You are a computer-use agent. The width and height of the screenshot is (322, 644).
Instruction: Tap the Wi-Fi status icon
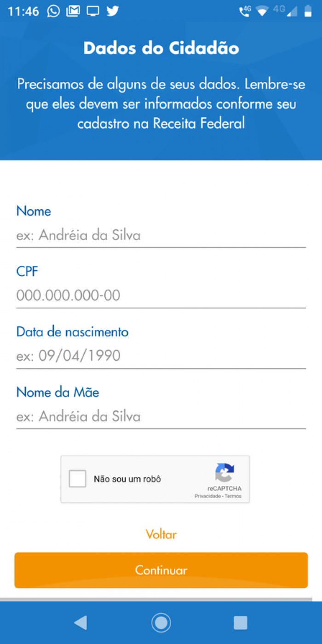(x=262, y=11)
